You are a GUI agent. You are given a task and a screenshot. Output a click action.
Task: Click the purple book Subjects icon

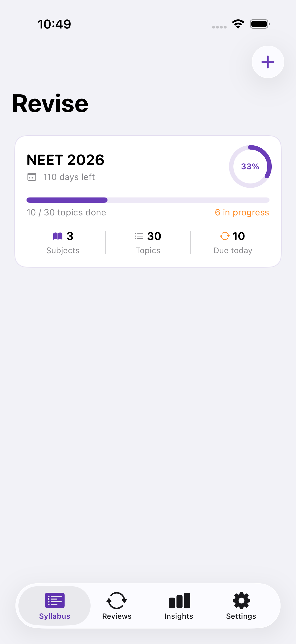(x=58, y=236)
